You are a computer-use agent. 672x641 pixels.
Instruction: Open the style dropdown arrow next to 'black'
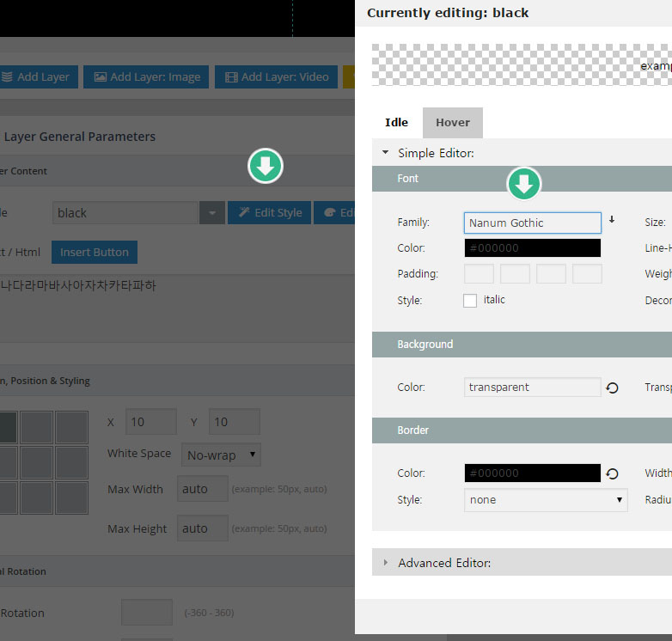211,213
